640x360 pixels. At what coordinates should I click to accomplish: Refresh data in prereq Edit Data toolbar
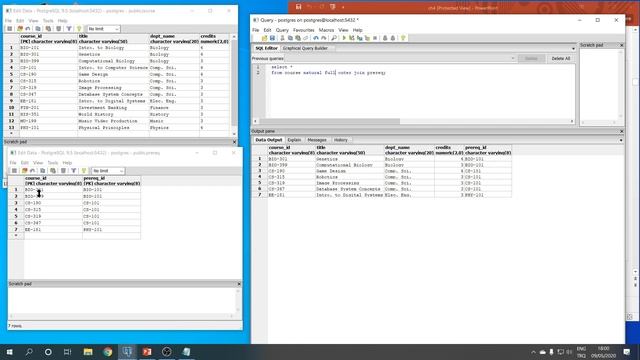24,171
